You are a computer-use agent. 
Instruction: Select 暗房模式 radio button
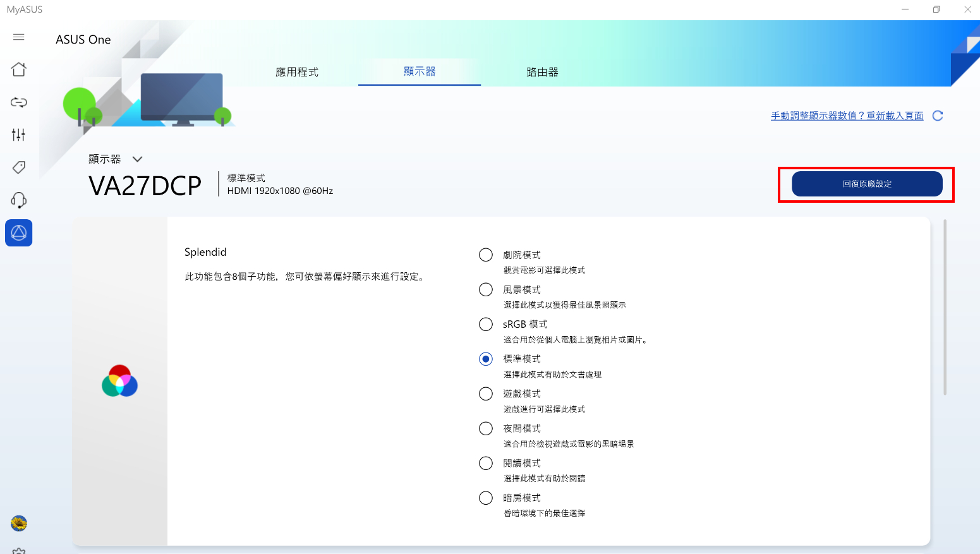[x=486, y=498]
